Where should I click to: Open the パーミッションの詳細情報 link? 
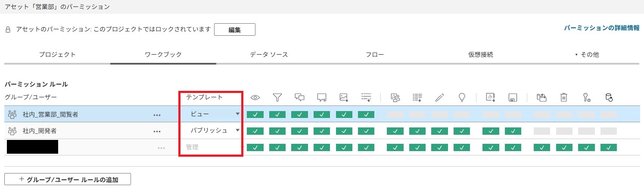pyautogui.click(x=601, y=28)
